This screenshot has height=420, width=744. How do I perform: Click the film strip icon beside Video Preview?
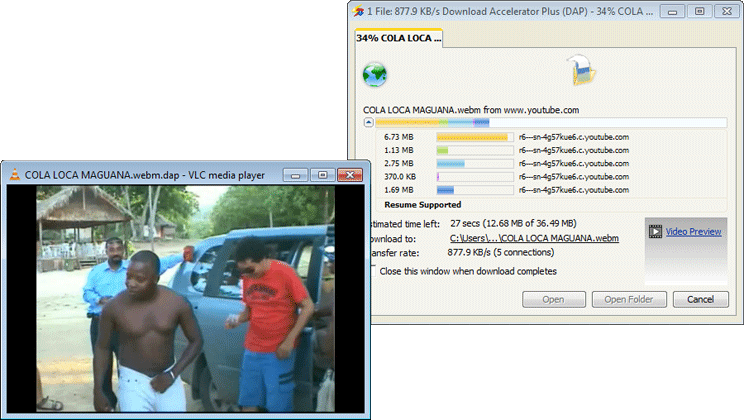655,232
